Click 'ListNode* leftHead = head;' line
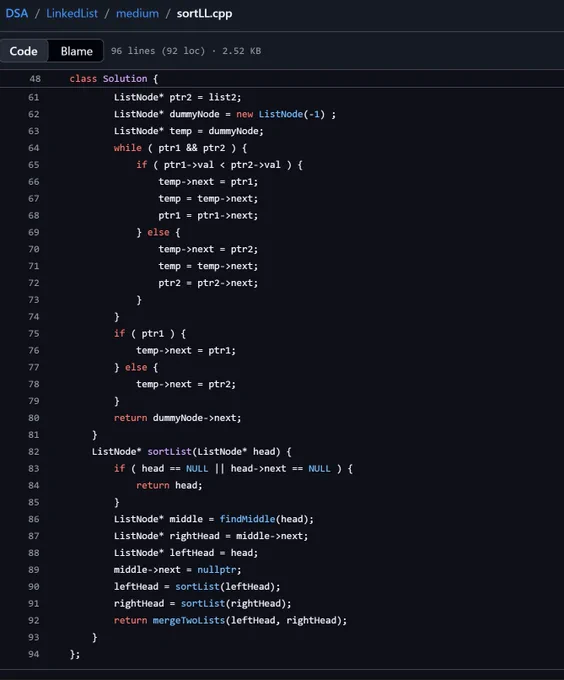 [x=186, y=553]
